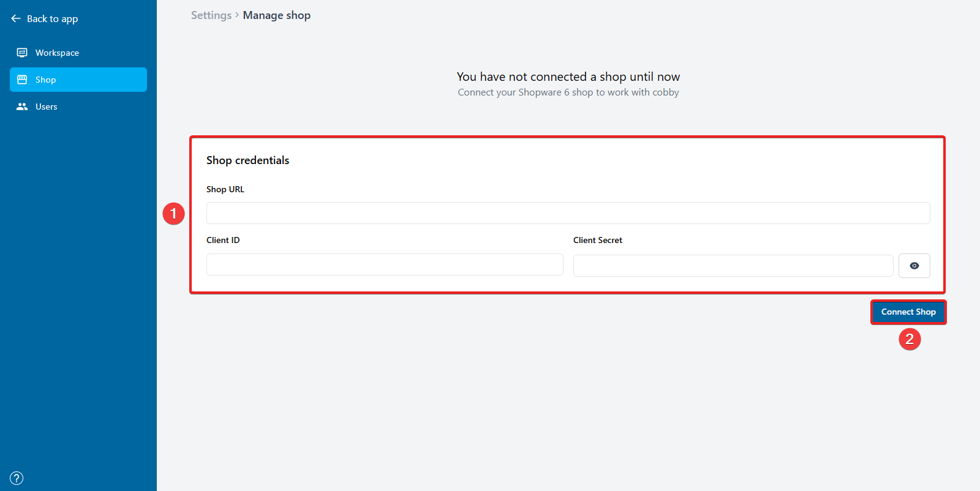The width and height of the screenshot is (980, 491).
Task: Navigate to Settings breadcrumb link
Action: tap(211, 15)
